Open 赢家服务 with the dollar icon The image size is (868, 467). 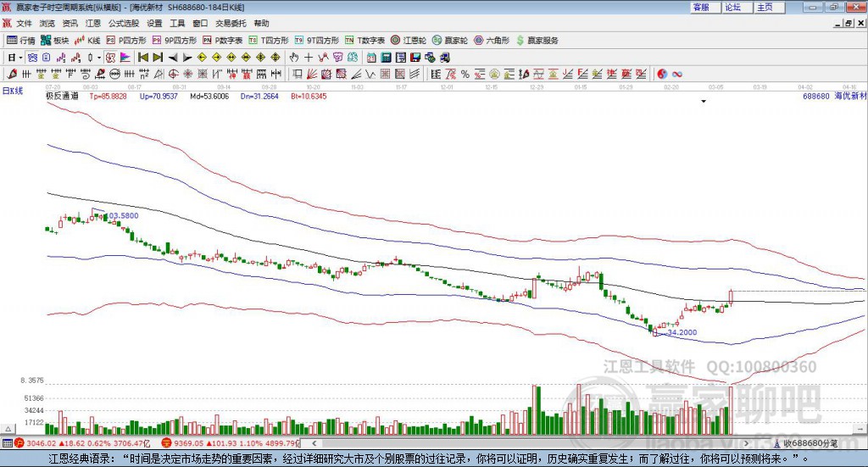537,41
